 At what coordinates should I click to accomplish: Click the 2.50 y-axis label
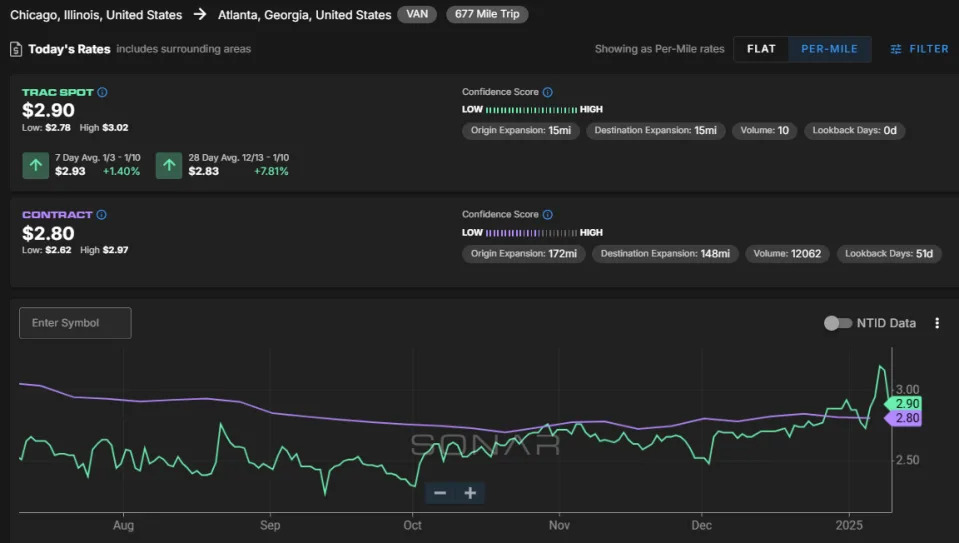(x=908, y=460)
